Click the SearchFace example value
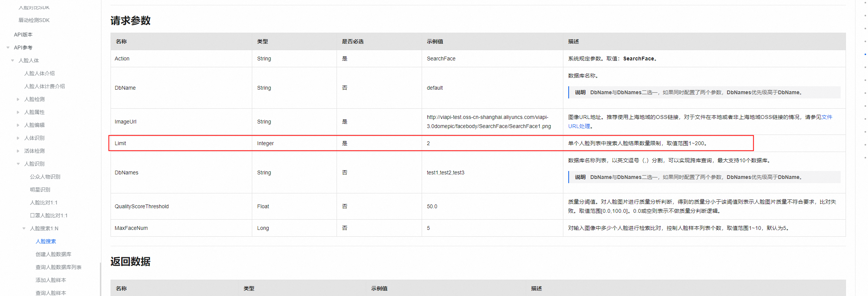Image resolution: width=868 pixels, height=296 pixels. (441, 59)
